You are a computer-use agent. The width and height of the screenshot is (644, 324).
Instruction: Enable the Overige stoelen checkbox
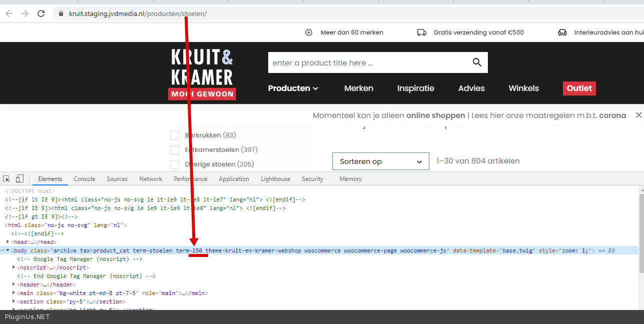click(x=175, y=164)
